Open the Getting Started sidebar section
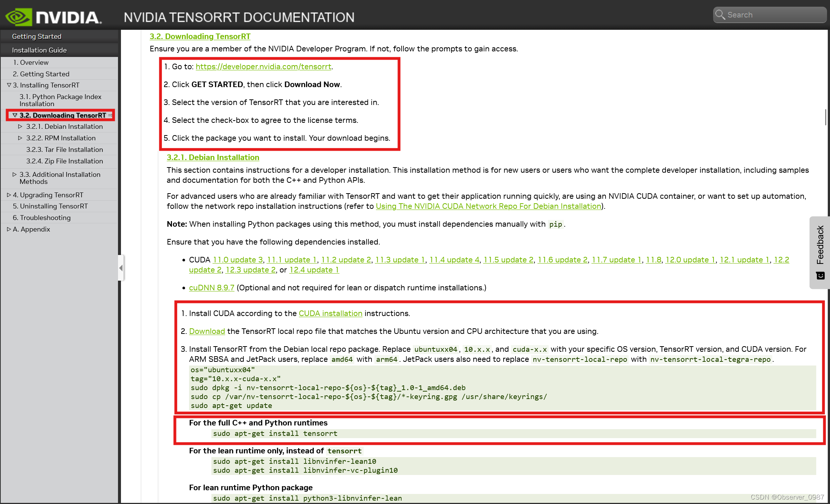 (36, 36)
